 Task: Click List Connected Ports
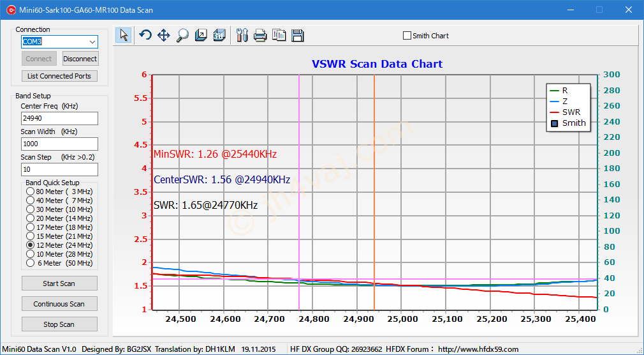pos(59,76)
